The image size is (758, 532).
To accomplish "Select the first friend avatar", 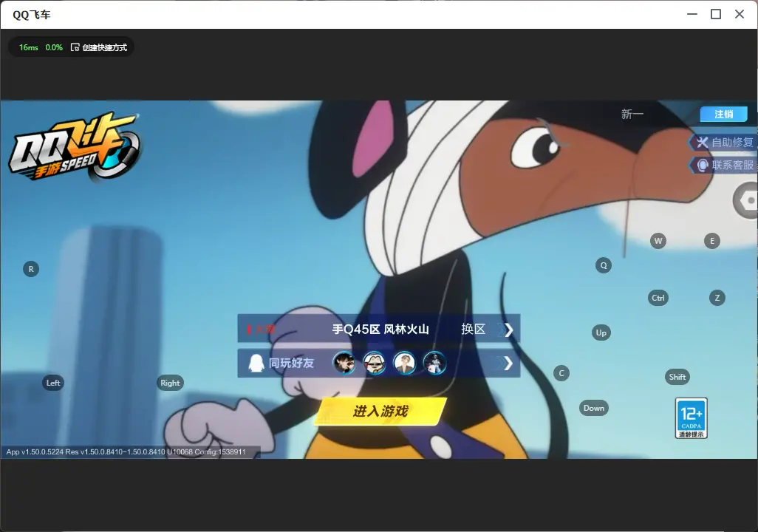I will coord(344,363).
